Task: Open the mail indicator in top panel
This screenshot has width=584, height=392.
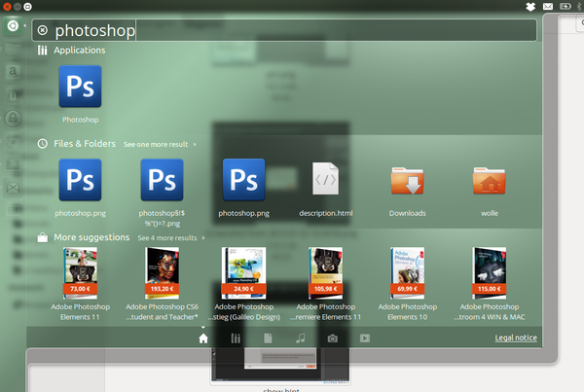Action: pyautogui.click(x=548, y=7)
